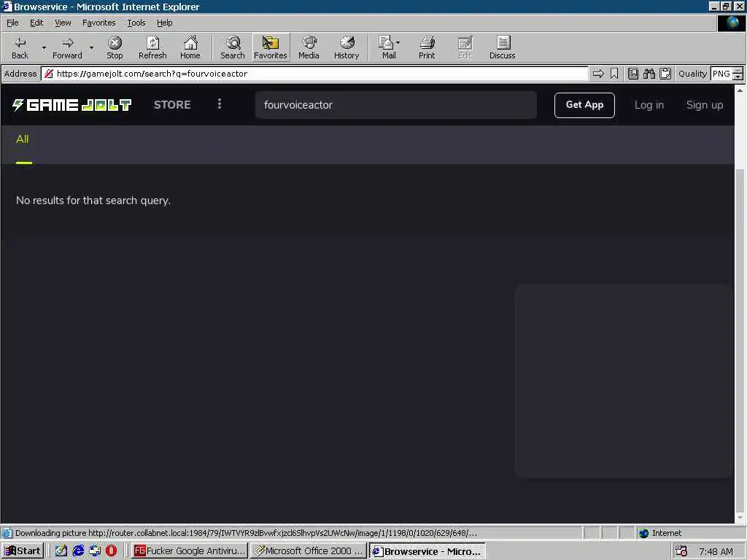Screen dimensions: 747x560
Task: Open the Media pane
Action: tap(309, 47)
